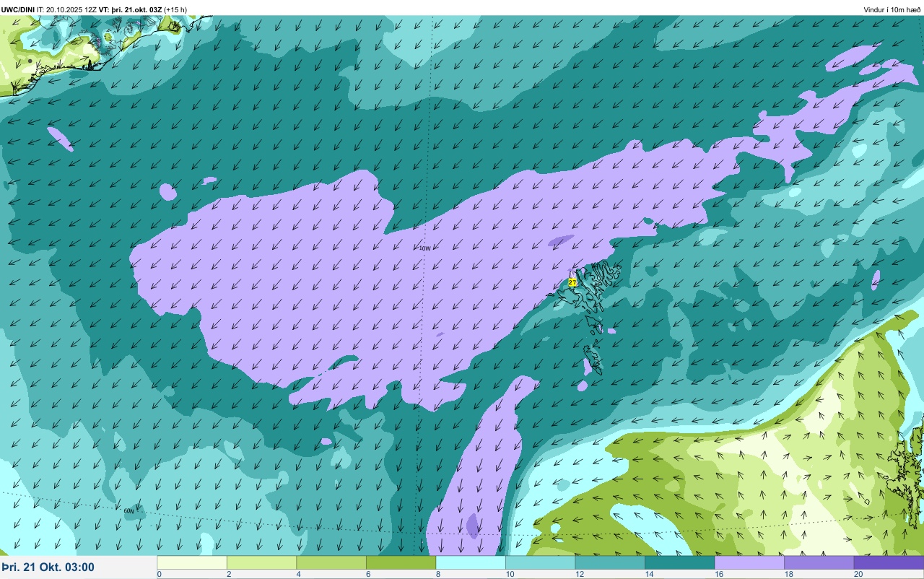Click the legend value '8'
This screenshot has width=924, height=579.
437,575
